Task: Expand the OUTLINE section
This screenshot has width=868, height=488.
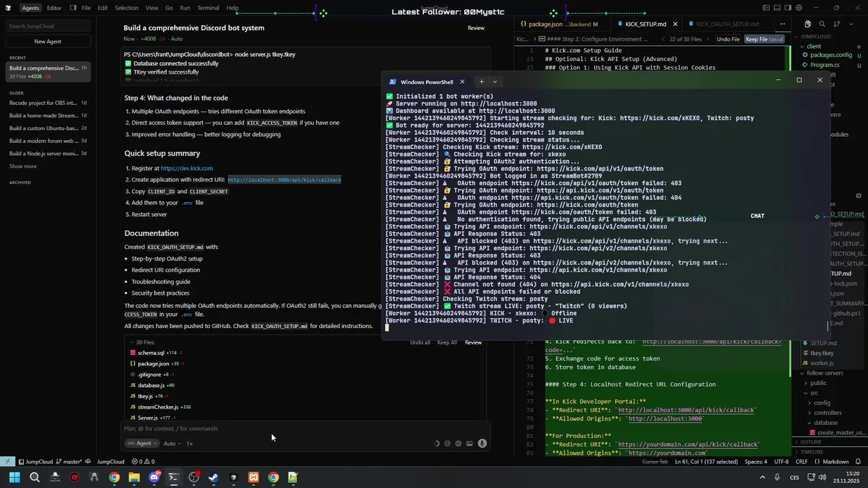Action: [810, 442]
